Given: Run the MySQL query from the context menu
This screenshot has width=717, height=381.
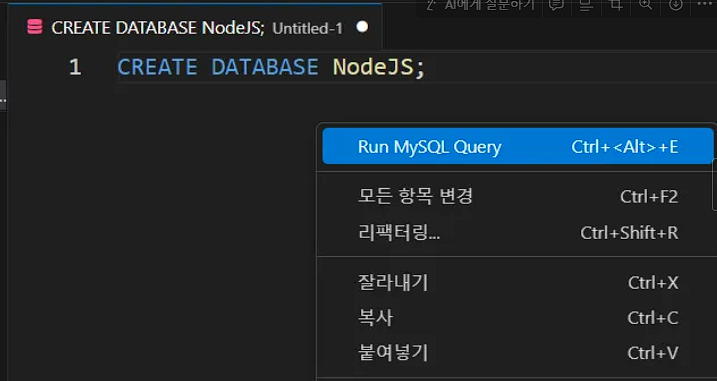Looking at the screenshot, I should tap(518, 146).
